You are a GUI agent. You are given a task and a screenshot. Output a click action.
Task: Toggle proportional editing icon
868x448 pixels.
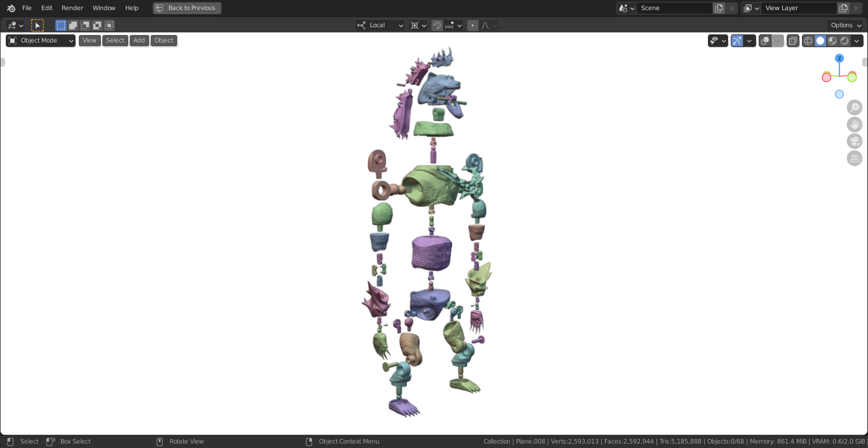pyautogui.click(x=473, y=25)
